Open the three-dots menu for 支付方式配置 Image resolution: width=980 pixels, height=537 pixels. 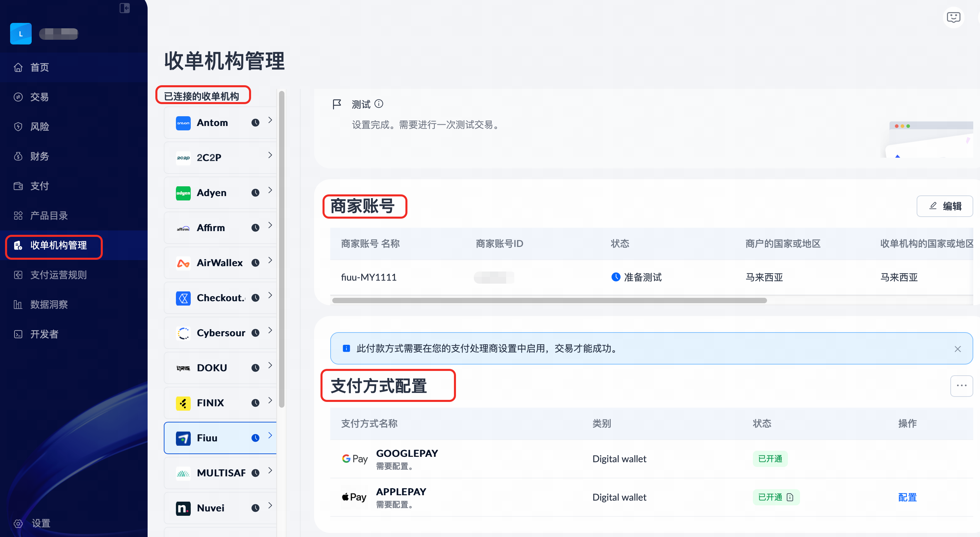point(961,386)
